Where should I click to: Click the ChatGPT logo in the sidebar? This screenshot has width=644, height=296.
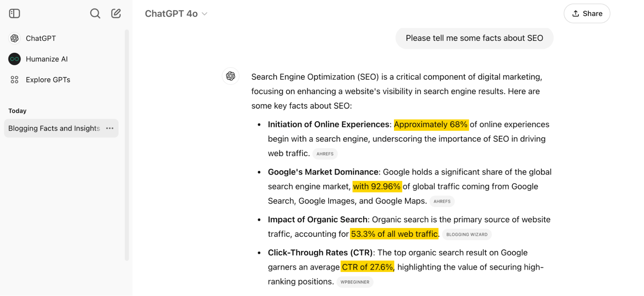[x=14, y=38]
